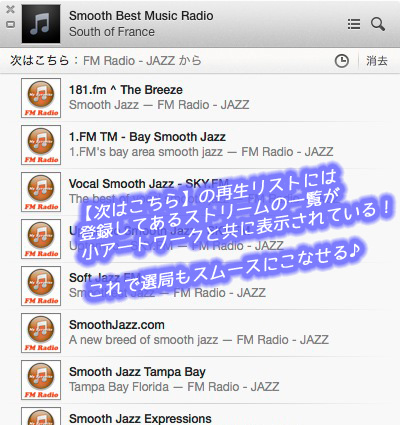
Task: Select 1.FM TM - Bay Smooth Jazz stream
Action: [x=200, y=145]
